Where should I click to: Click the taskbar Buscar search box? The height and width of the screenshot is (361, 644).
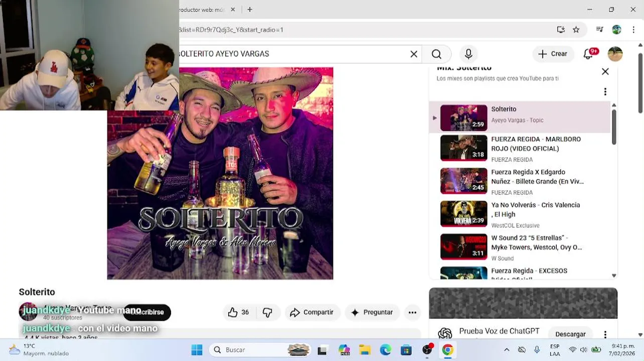259,350
